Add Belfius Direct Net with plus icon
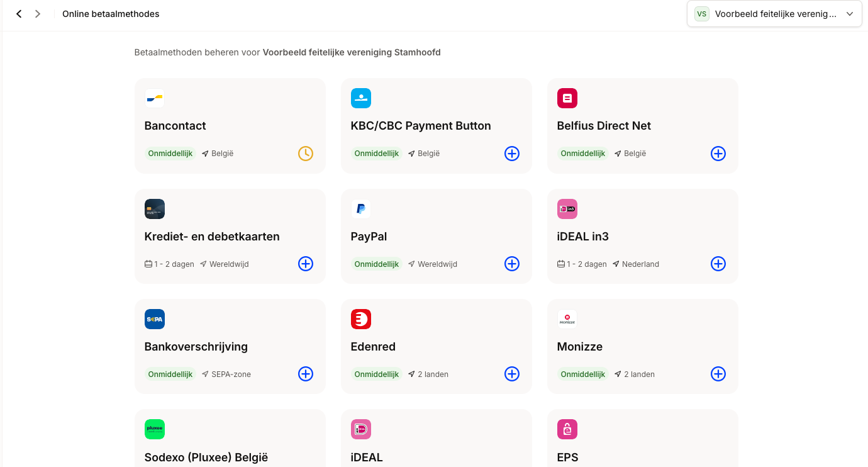 [718, 154]
